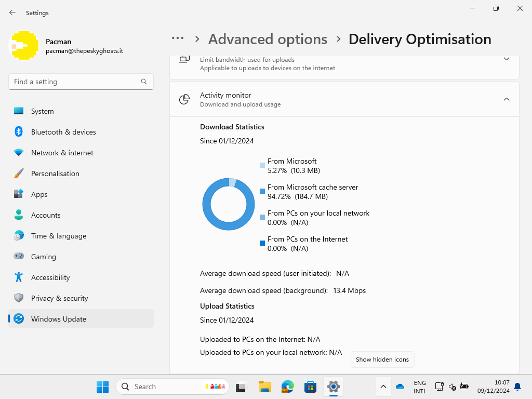Select the Network & internet icon
The image size is (532, 399).
[19, 153]
